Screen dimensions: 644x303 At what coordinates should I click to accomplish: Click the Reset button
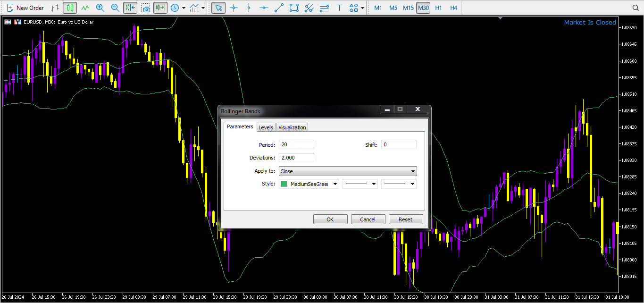click(405, 219)
